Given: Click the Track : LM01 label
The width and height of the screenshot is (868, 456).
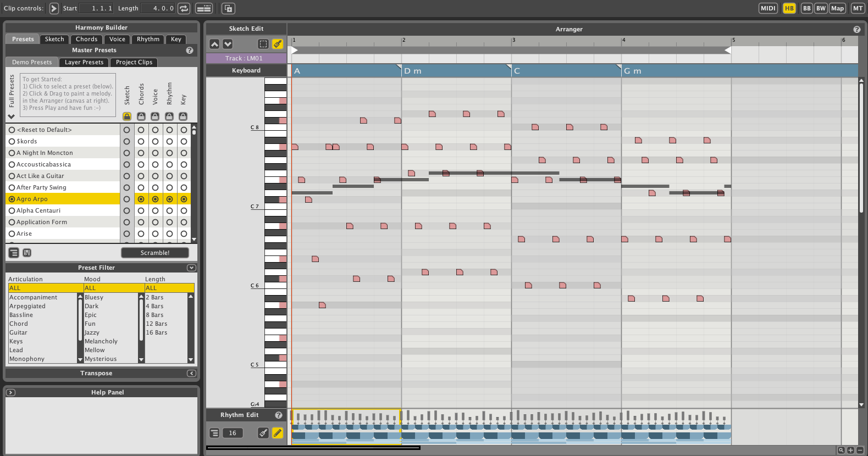Looking at the screenshot, I should 246,58.
